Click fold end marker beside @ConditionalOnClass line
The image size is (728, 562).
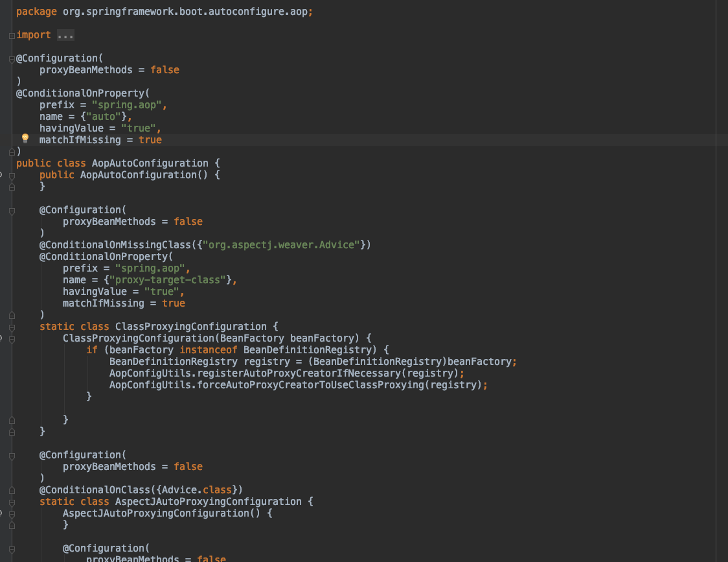coord(12,491)
